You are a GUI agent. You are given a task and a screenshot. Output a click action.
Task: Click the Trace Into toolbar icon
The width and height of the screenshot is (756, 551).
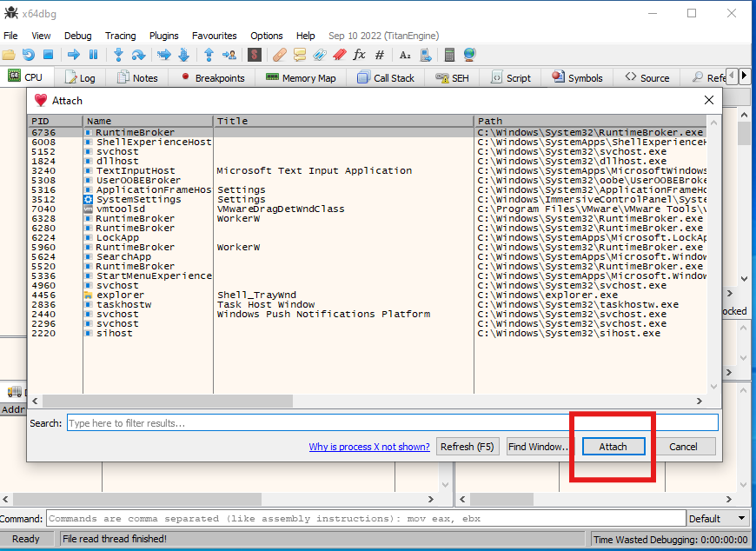tap(164, 55)
